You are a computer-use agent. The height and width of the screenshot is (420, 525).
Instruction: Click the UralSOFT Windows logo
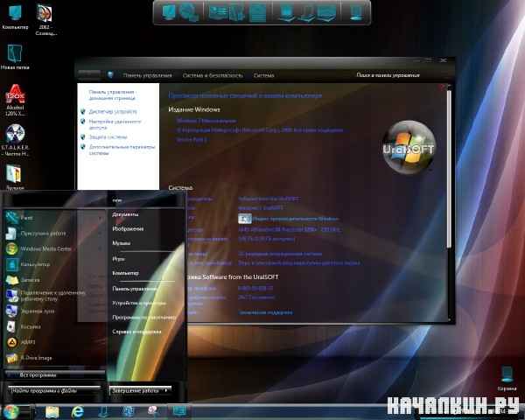[x=409, y=147]
